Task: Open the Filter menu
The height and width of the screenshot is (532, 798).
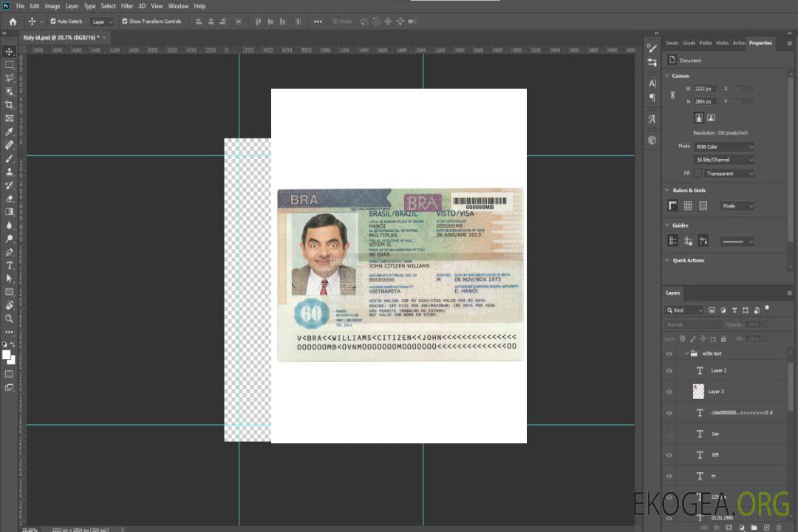Action: pyautogui.click(x=127, y=6)
